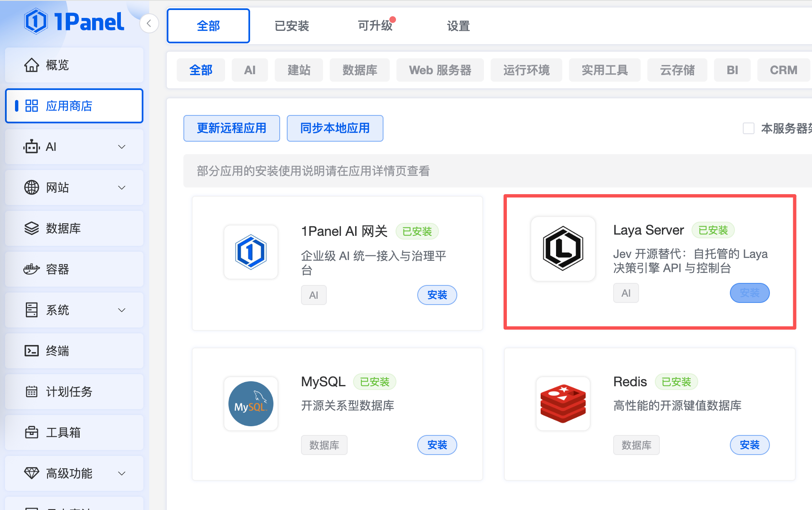This screenshot has width=812, height=510.
Task: Open the MySQL app logo
Action: tap(251, 404)
